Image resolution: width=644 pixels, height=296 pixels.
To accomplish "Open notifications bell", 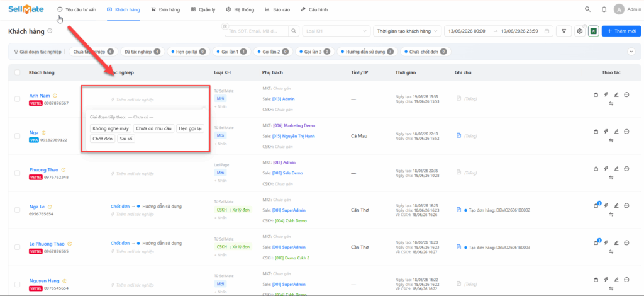I will coord(604,9).
